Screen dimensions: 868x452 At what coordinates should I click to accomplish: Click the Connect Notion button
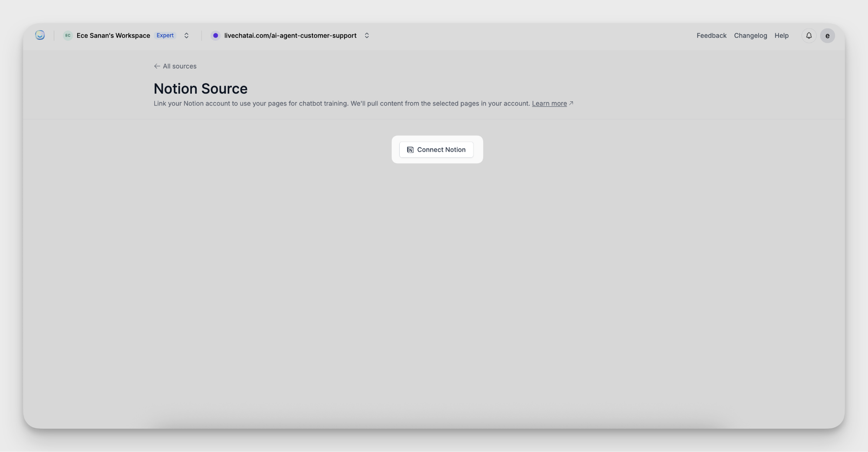(x=436, y=149)
